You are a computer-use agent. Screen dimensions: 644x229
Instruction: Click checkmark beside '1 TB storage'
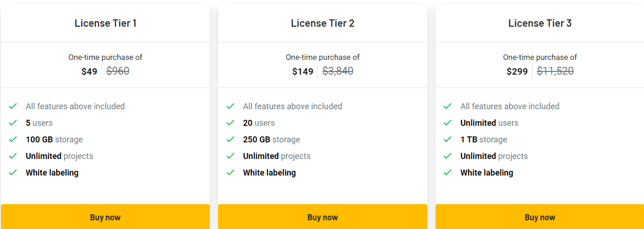click(x=448, y=140)
